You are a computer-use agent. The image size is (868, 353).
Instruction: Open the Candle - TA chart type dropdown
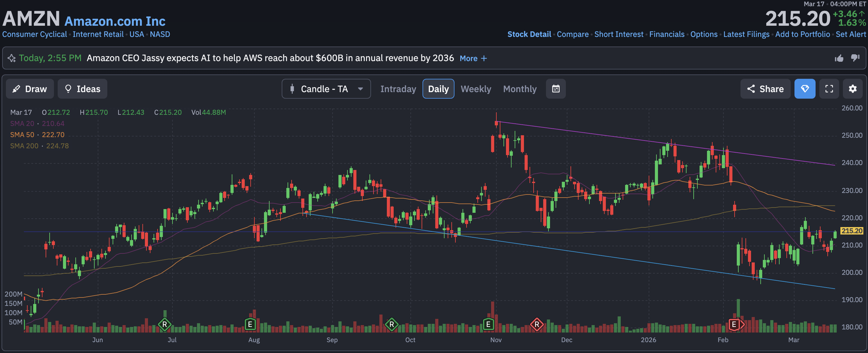click(326, 89)
